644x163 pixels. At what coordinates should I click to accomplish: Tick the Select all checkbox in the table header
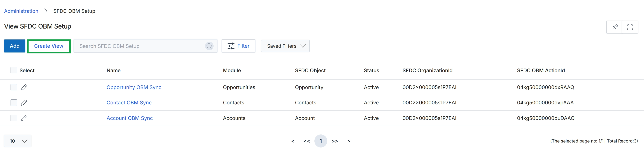point(14,70)
